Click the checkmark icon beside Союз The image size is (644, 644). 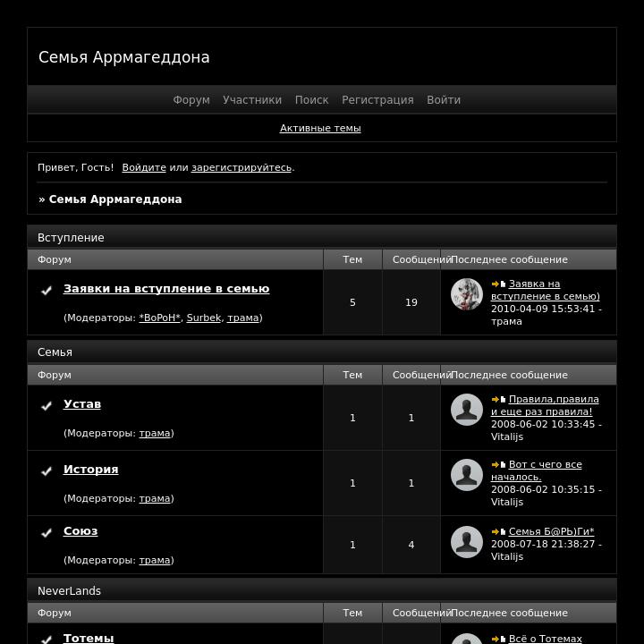[47, 533]
